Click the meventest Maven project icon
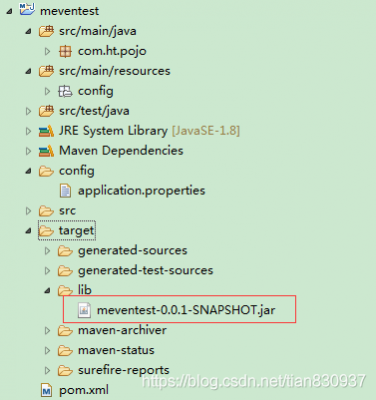The image size is (376, 400). tap(27, 9)
